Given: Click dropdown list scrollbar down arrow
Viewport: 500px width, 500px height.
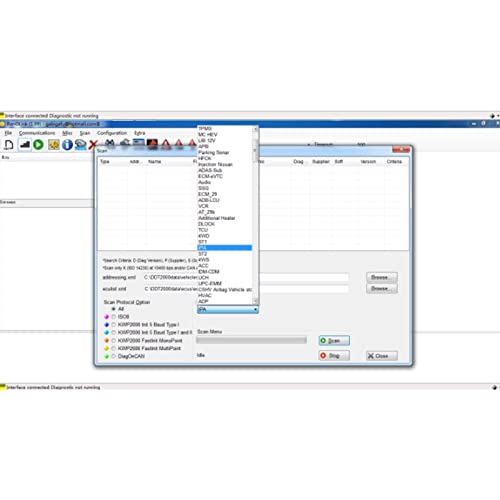Looking at the screenshot, I should (x=255, y=301).
